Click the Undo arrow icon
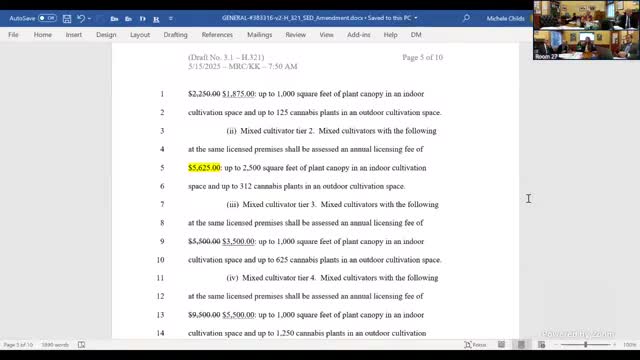The image size is (640, 360). pyautogui.click(x=81, y=18)
